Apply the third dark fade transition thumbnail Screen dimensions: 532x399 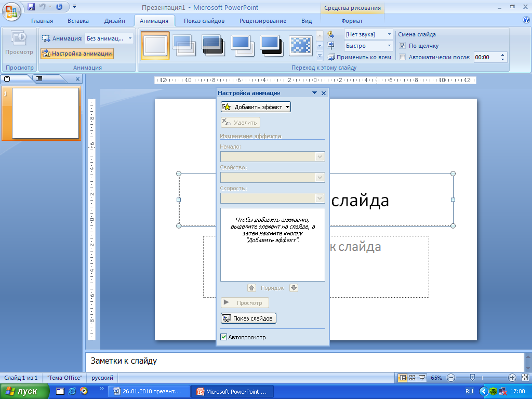[x=213, y=46]
